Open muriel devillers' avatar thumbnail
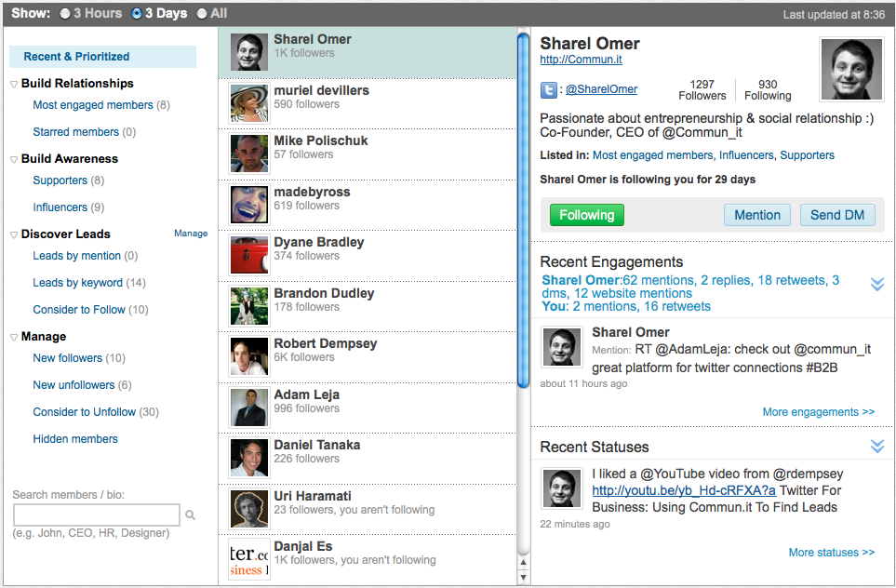This screenshot has width=896, height=588. pyautogui.click(x=248, y=103)
